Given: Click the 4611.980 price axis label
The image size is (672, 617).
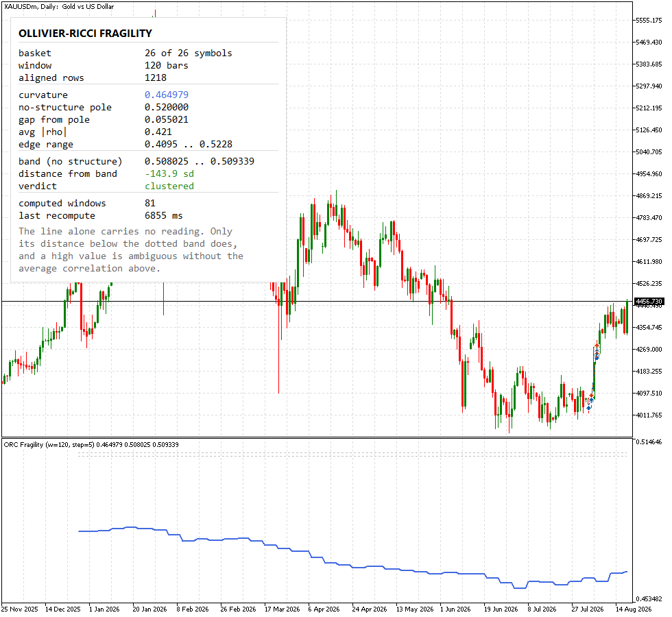Looking at the screenshot, I should tap(649, 262).
